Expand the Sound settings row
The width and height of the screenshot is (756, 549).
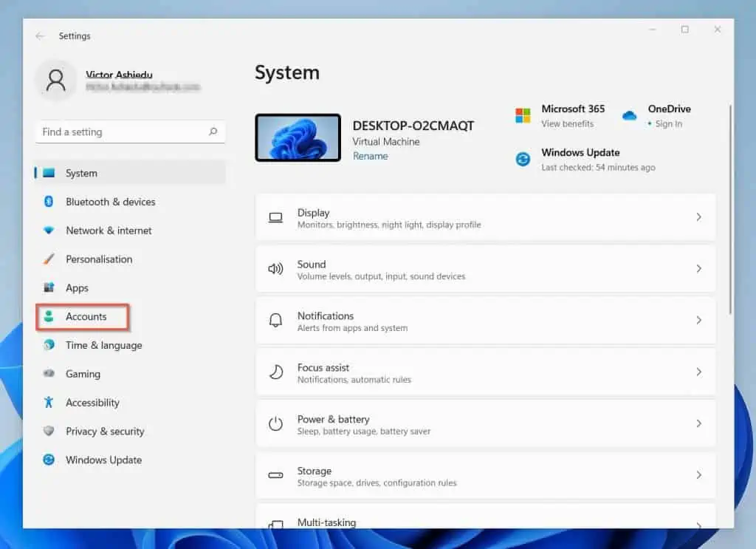[698, 269]
